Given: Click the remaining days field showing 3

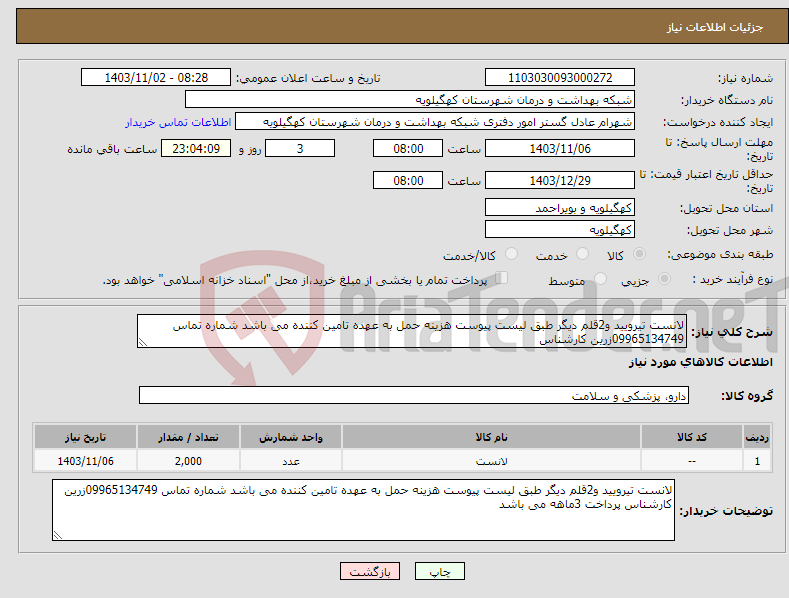Looking at the screenshot, I should 300,148.
